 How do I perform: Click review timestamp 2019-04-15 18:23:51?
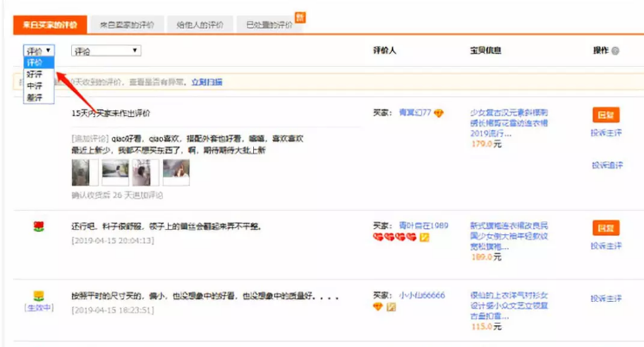pyautogui.click(x=113, y=310)
